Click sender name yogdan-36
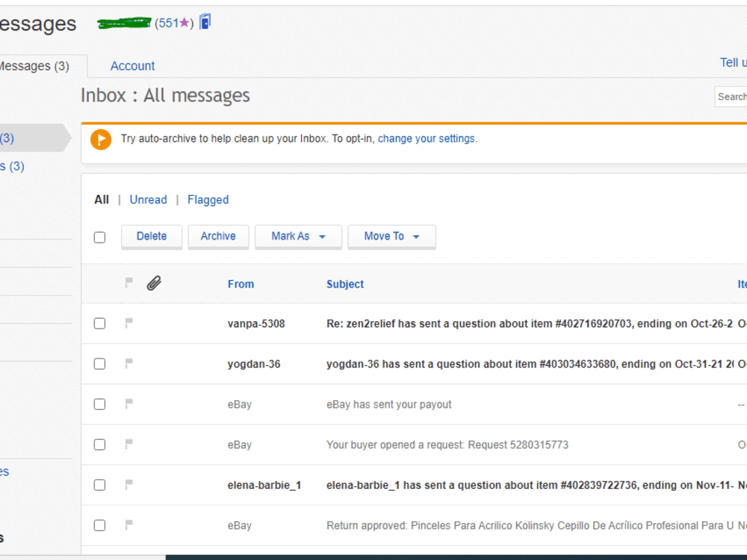 coord(254,364)
